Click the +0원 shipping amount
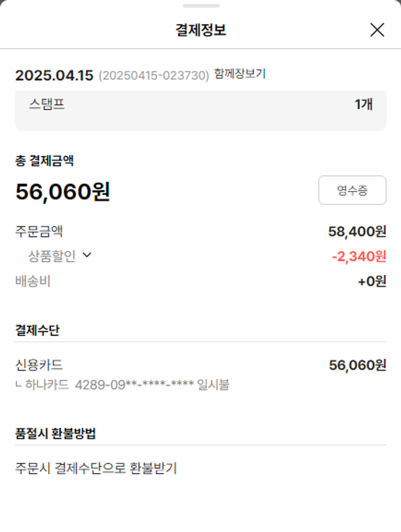This screenshot has width=401, height=532. click(x=372, y=281)
